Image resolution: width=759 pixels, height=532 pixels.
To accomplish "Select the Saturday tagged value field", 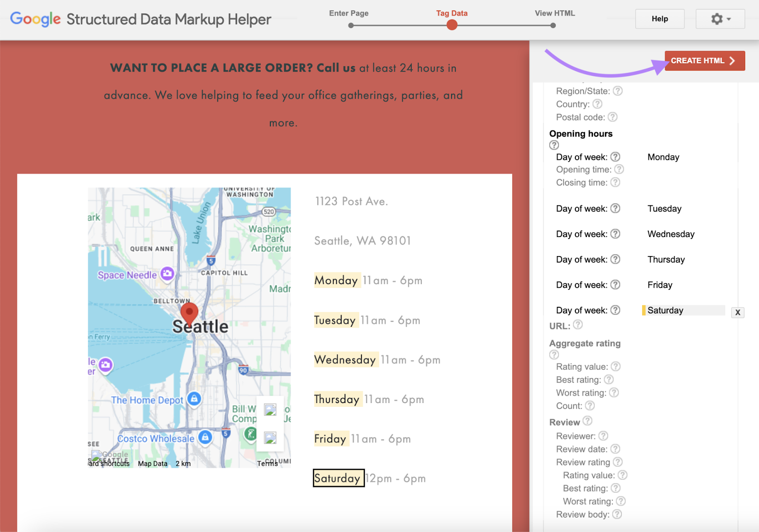I will click(x=683, y=311).
